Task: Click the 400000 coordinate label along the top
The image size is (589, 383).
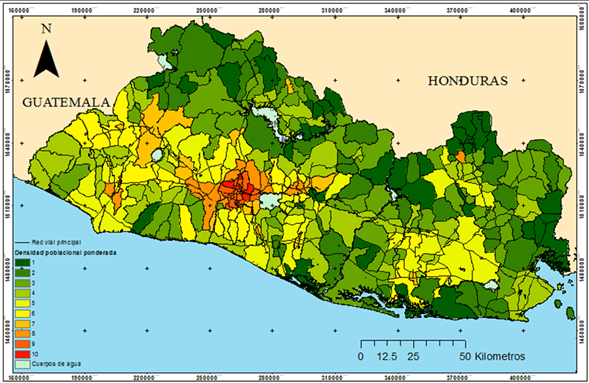Action: (520, 11)
